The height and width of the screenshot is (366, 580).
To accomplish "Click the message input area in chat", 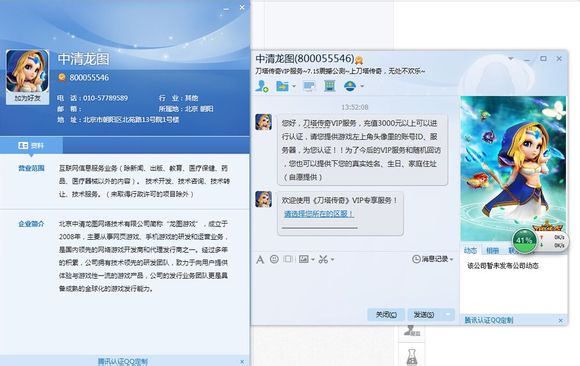I will coord(355,286).
